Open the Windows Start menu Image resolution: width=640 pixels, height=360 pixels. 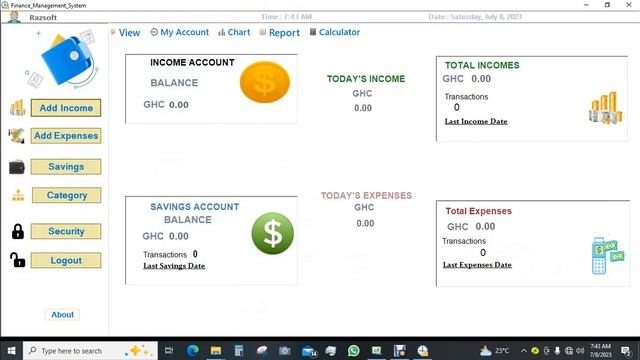(11, 351)
